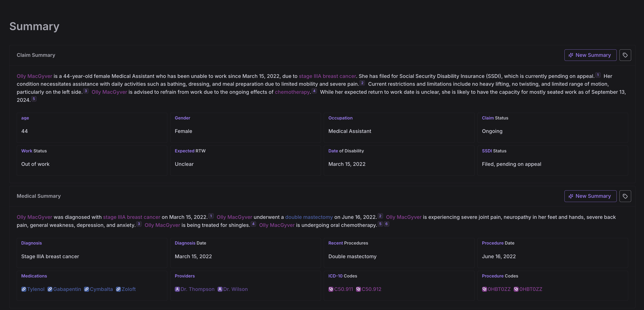Click the stethoscope icon next to procedure code 0HBT0ZZ

coord(485,289)
